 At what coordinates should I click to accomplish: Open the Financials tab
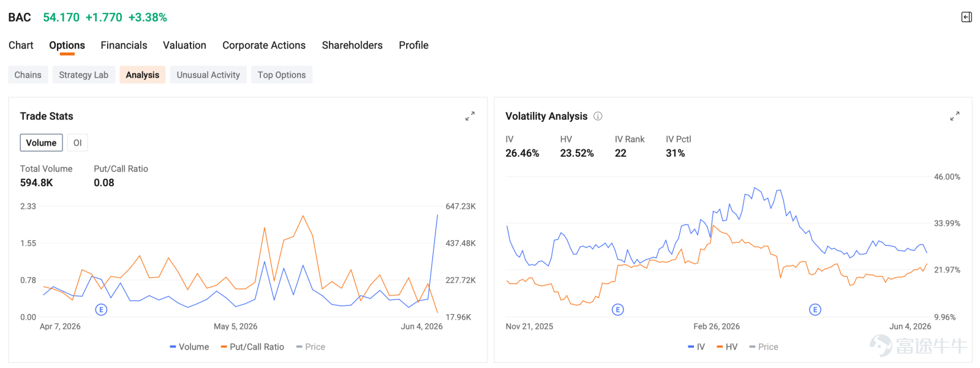[124, 45]
